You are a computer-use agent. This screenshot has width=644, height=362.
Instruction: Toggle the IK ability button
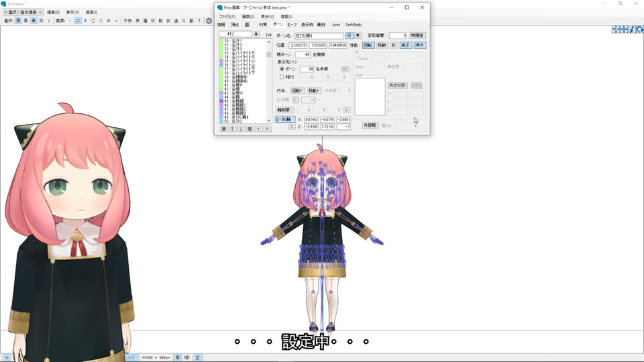(394, 45)
